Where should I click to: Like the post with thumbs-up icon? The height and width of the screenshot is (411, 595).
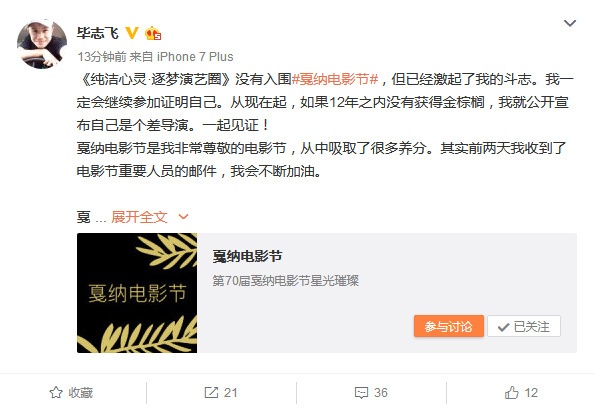tap(512, 392)
